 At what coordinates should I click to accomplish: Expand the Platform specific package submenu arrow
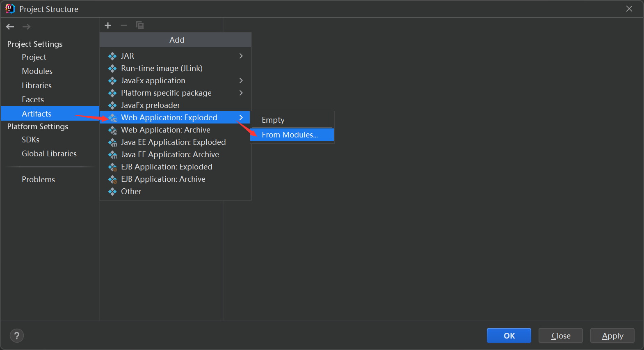[x=241, y=93]
